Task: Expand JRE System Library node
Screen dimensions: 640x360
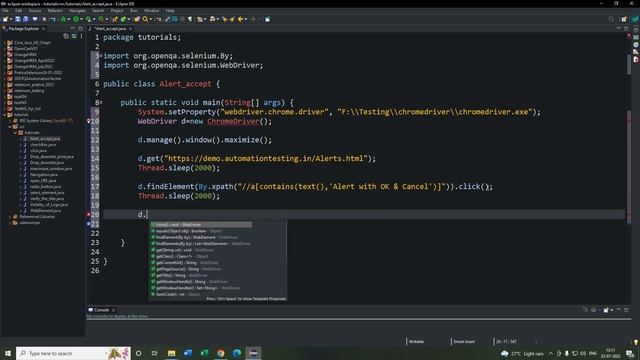Action: pos(10,121)
